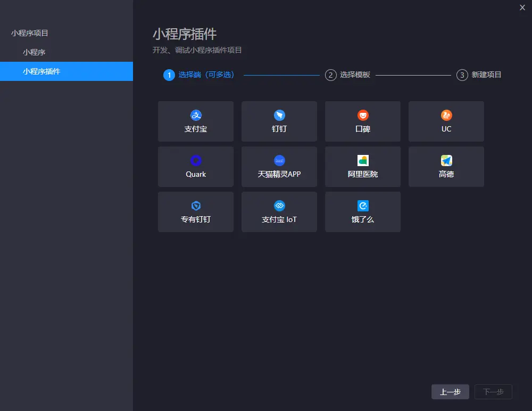Click the Alipay (支付宝) platform icon
Image resolution: width=532 pixels, height=411 pixels.
[196, 115]
